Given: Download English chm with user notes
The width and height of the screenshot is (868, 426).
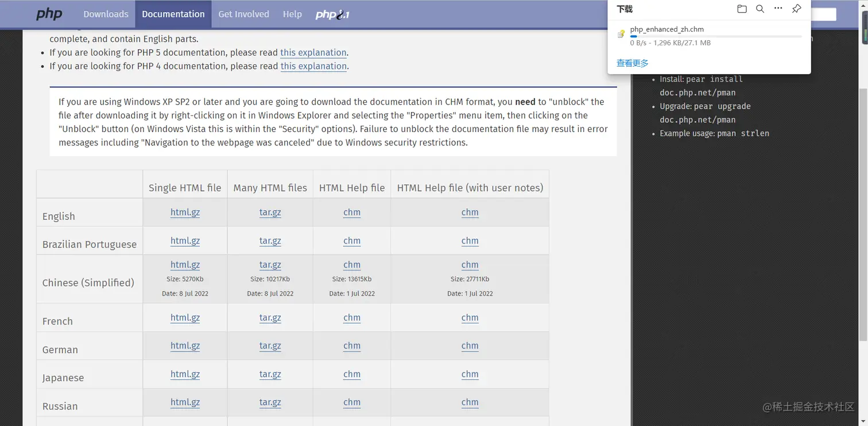Looking at the screenshot, I should [470, 212].
